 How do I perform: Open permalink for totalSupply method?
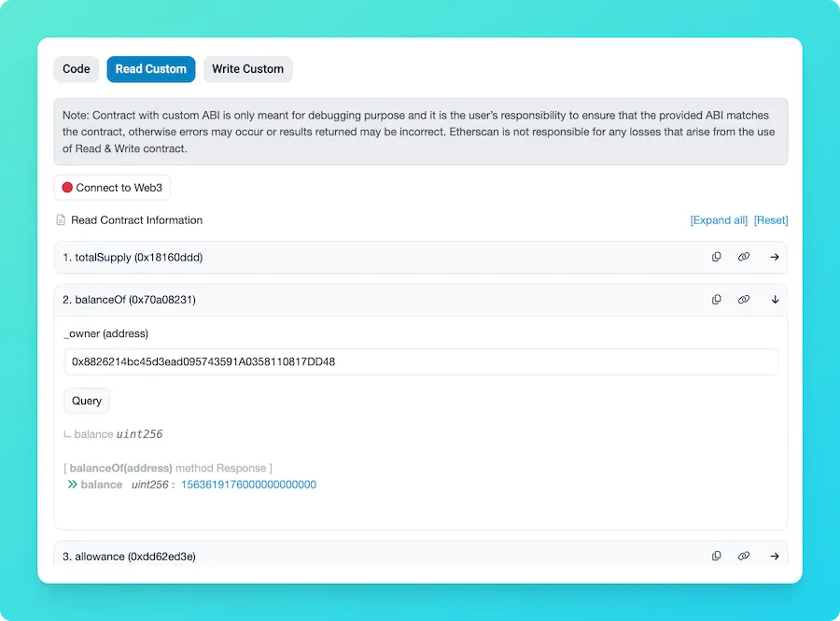pyautogui.click(x=744, y=257)
